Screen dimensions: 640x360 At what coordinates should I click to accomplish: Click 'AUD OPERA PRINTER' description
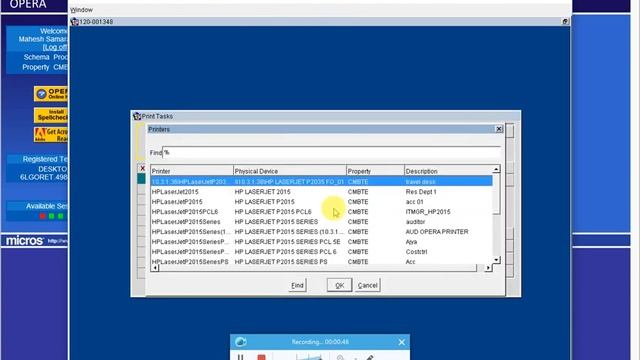437,231
